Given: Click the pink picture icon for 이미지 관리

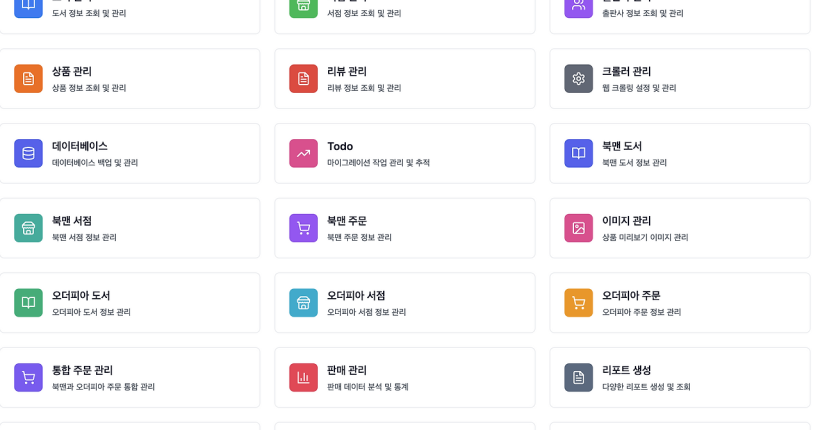Looking at the screenshot, I should click(x=578, y=228).
